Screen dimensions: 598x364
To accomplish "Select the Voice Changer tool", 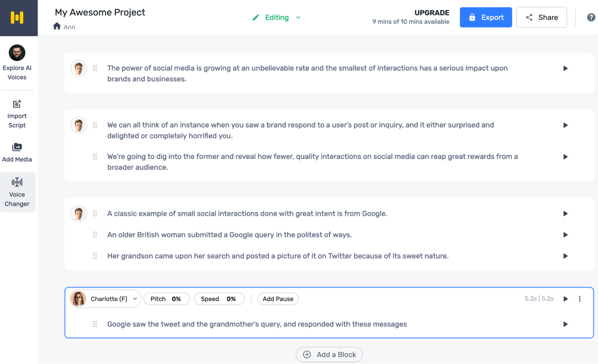I will [17, 192].
